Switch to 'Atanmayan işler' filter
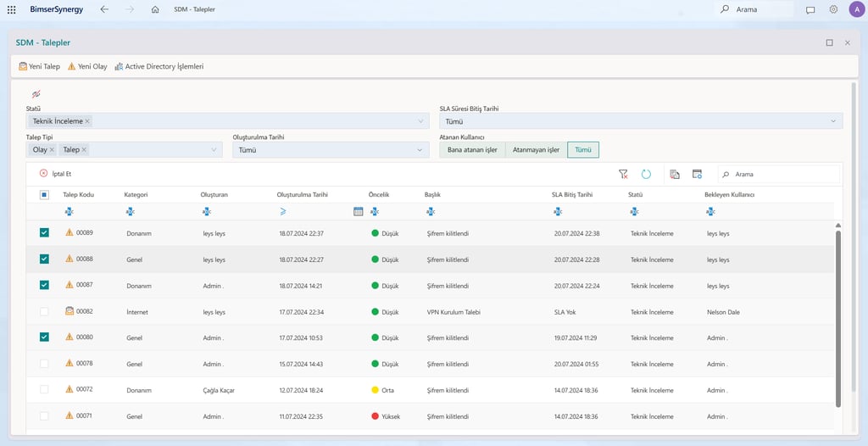The image size is (868, 446). tap(536, 150)
